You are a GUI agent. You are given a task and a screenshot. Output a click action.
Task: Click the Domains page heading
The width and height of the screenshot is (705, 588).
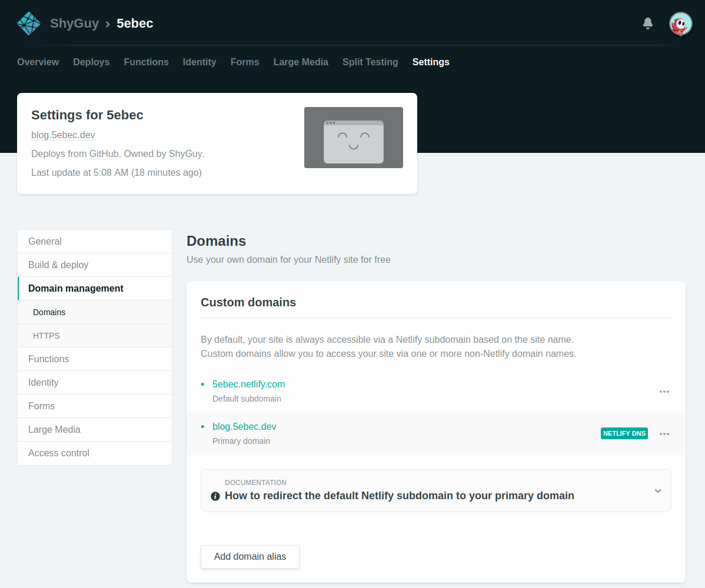(x=216, y=240)
